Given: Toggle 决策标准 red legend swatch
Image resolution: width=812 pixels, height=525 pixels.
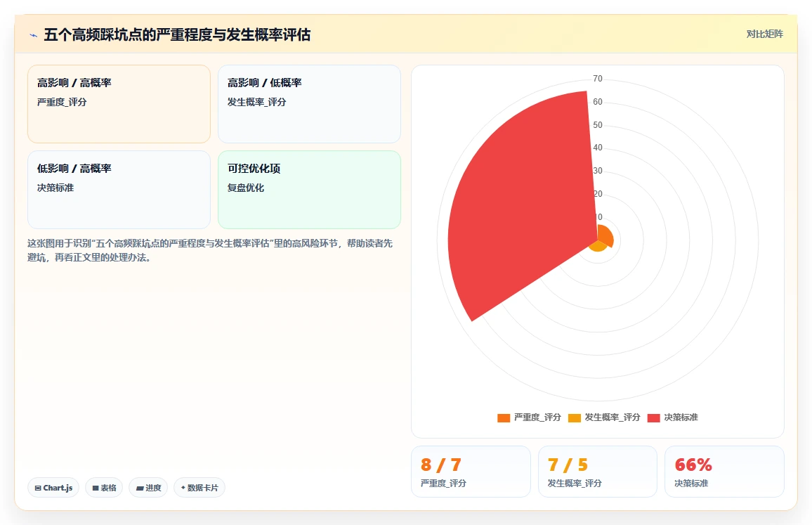Looking at the screenshot, I should coord(653,417).
